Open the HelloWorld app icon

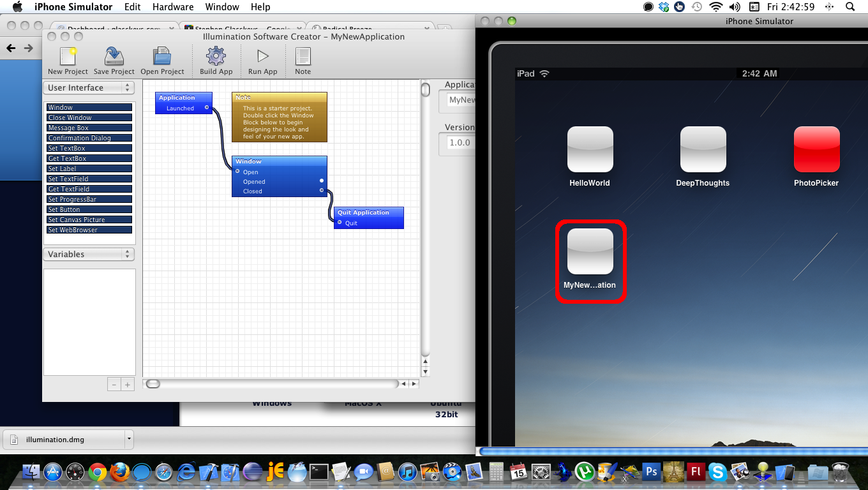click(x=590, y=149)
